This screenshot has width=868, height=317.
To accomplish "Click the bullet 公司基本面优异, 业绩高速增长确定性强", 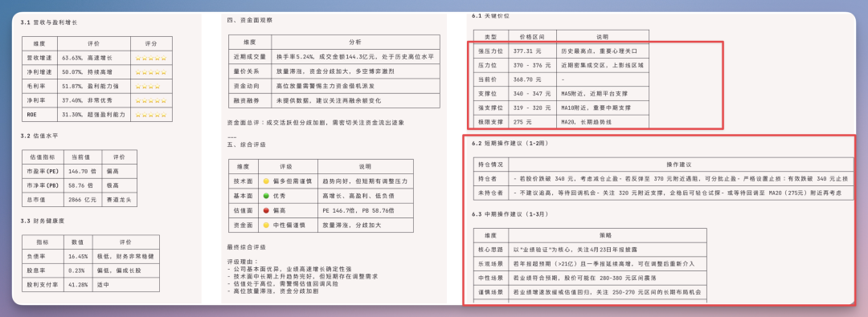I will tap(289, 269).
